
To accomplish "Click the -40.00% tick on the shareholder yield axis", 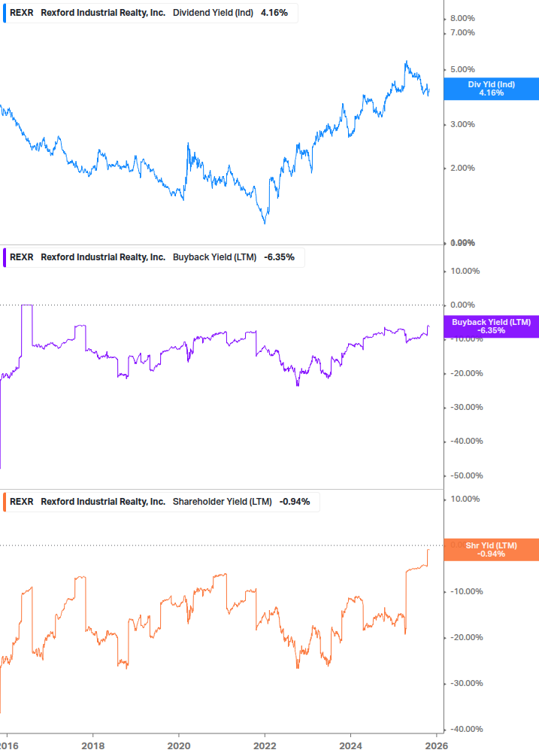I will pyautogui.click(x=466, y=729).
